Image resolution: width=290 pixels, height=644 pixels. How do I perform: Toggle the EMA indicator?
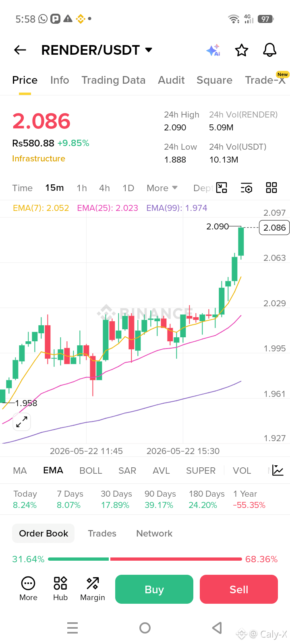pyautogui.click(x=53, y=471)
